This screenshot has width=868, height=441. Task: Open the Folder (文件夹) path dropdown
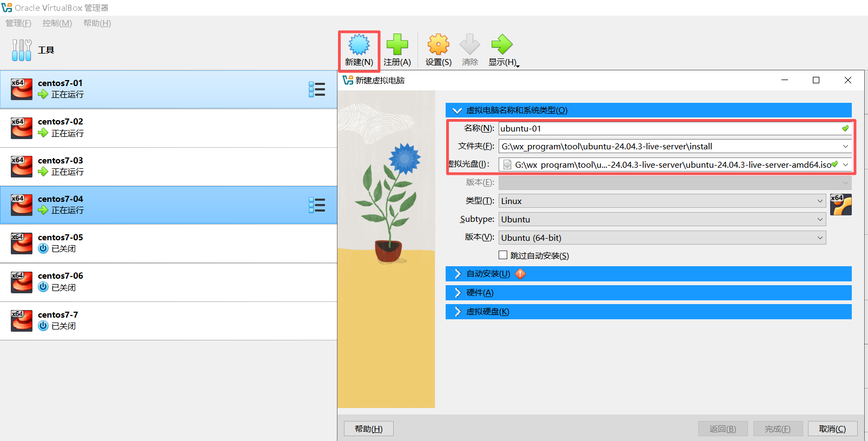pyautogui.click(x=845, y=146)
